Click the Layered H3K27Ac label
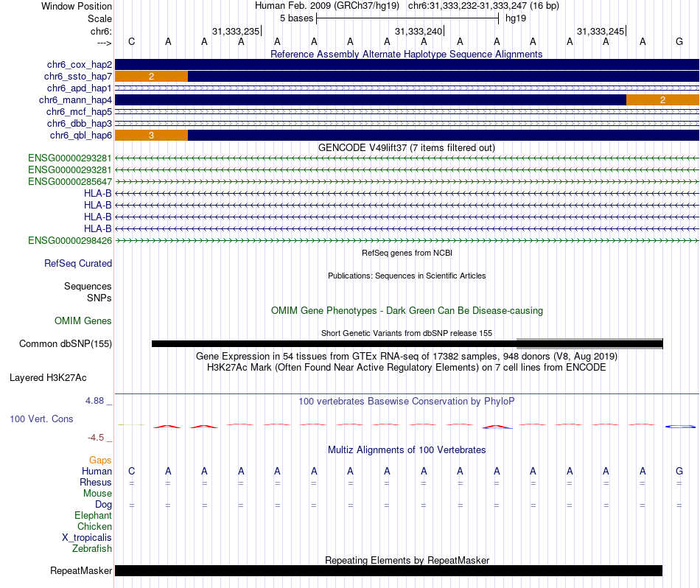Image resolution: width=700 pixels, height=588 pixels. tap(48, 378)
